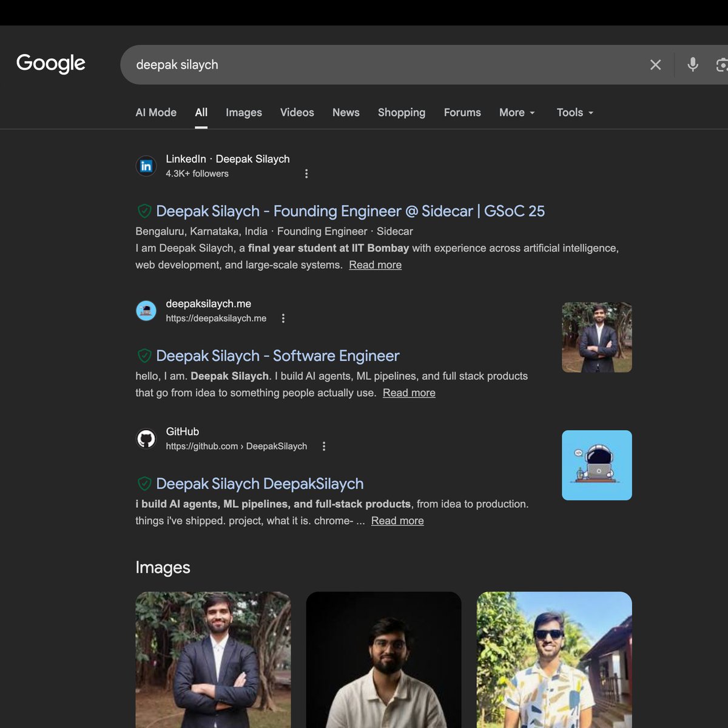
Task: Click 'https://github.com › DeepakSilaych' breadcrumb
Action: pos(237,447)
